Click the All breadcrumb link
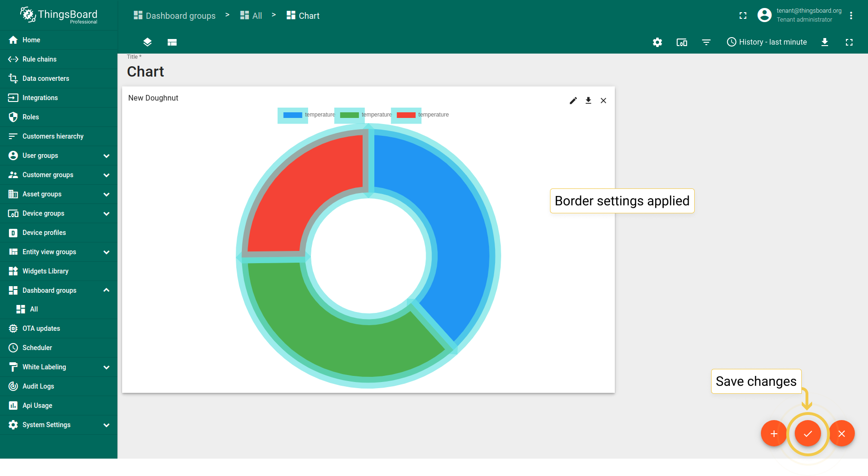The image size is (868, 476). coord(251,16)
